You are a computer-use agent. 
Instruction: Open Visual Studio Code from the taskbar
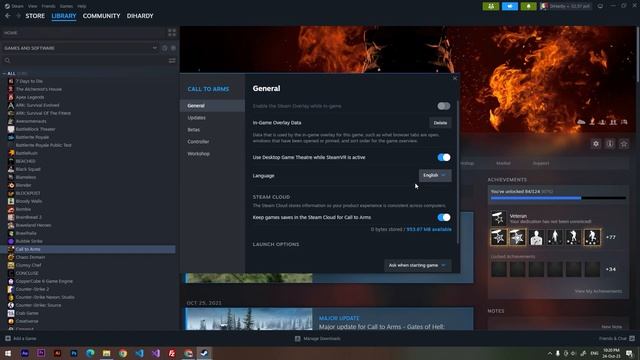pos(139,353)
